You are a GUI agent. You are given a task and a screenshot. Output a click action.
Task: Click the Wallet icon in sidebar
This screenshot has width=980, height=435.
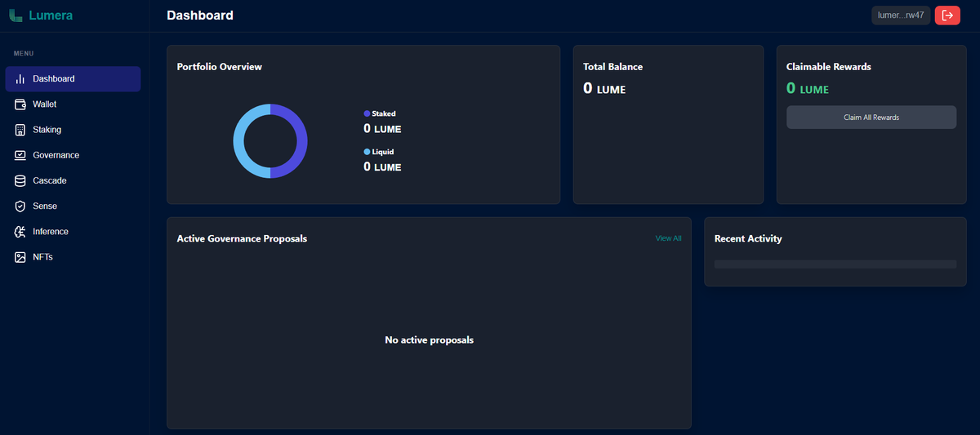20,104
